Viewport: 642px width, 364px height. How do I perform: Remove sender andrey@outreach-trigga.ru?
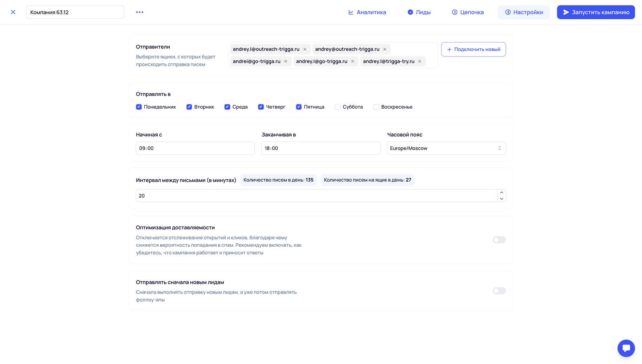pyautogui.click(x=385, y=49)
